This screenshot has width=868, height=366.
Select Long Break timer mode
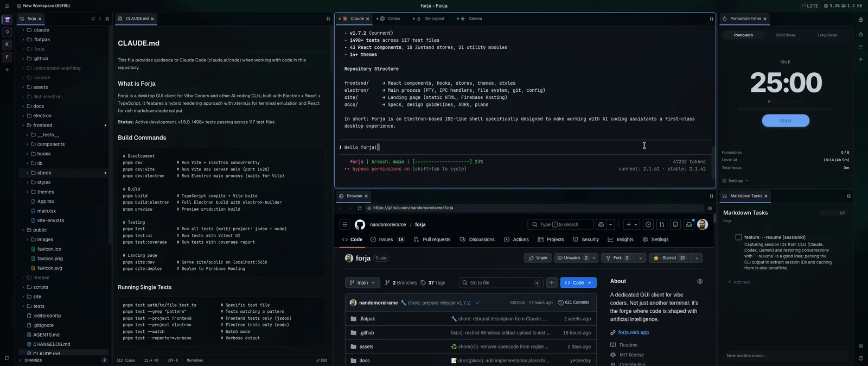pyautogui.click(x=827, y=35)
